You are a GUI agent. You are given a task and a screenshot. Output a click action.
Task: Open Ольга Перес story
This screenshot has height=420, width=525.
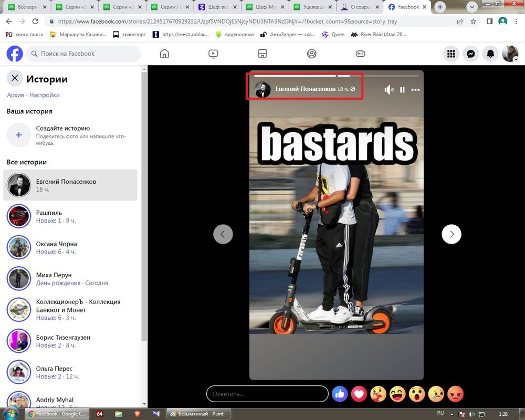pos(70,372)
